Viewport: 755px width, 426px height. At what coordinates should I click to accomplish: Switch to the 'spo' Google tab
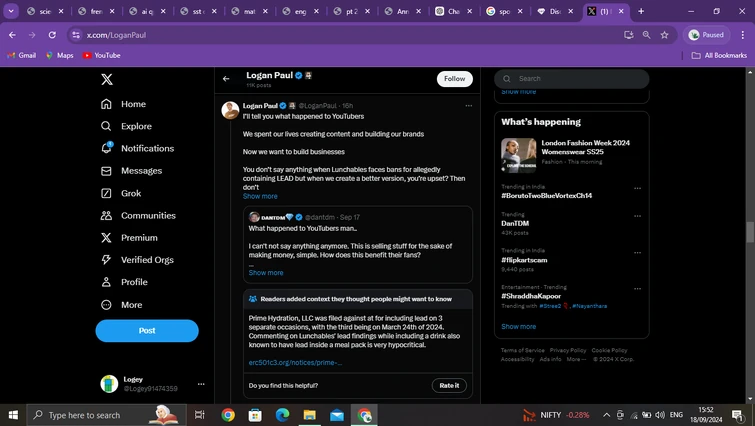[x=505, y=11]
